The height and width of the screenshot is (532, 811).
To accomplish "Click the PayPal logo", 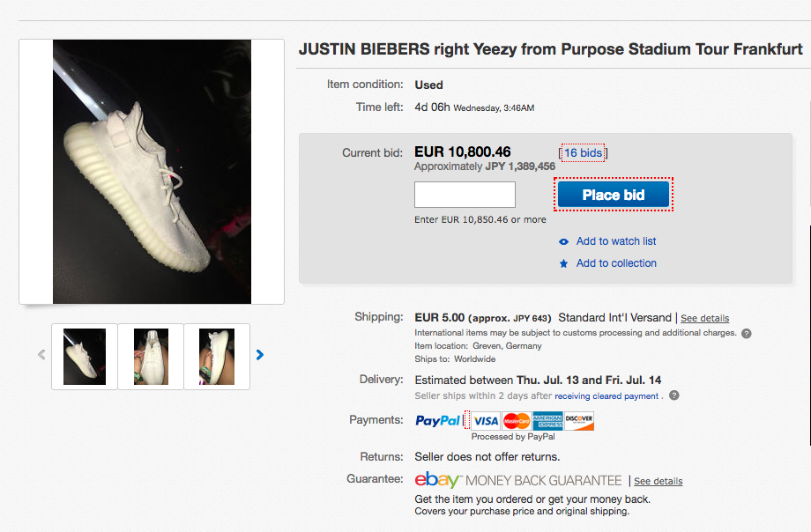I will tap(437, 421).
